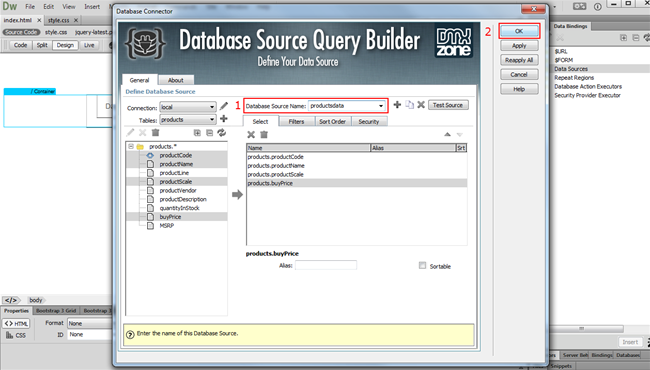650x370 pixels.
Task: Add a new Database Source with plus icon
Action: (x=397, y=105)
